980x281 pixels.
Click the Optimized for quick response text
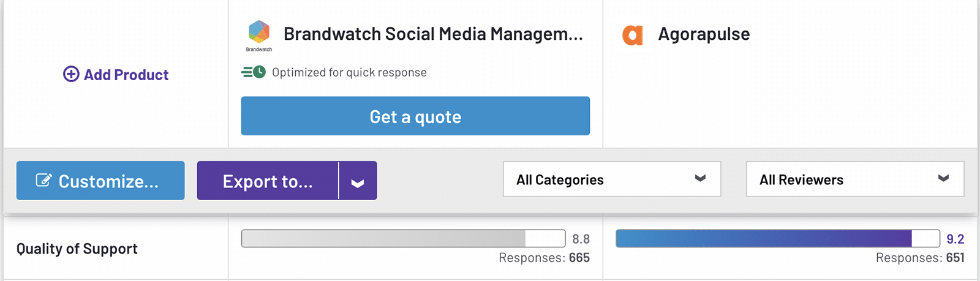(349, 72)
